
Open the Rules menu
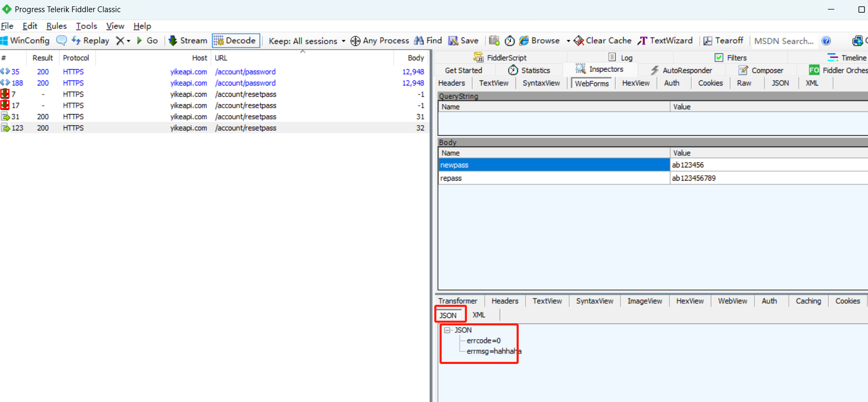pos(56,26)
